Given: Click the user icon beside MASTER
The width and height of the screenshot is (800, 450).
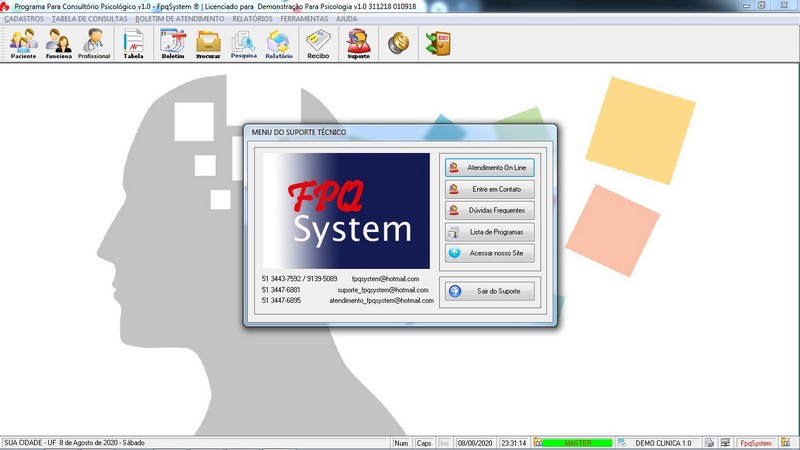Looking at the screenshot, I should coord(537,443).
